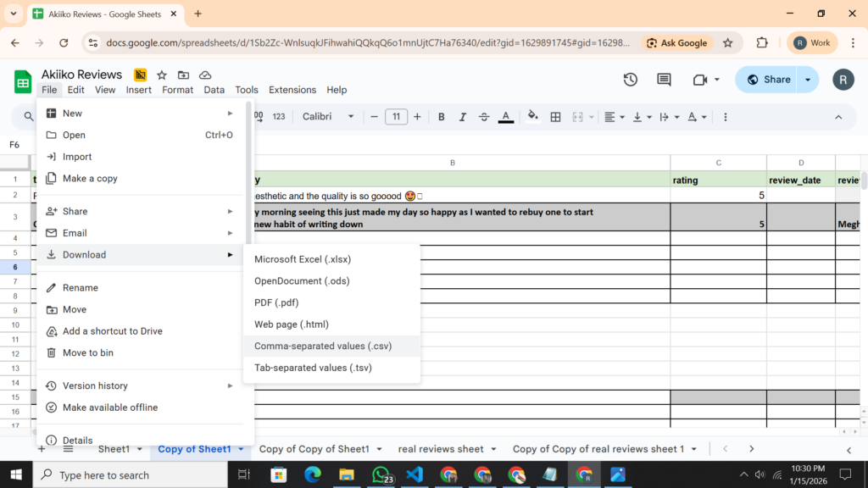This screenshot has width=868, height=488.
Task: Click Make a copy in File menu
Action: click(x=90, y=178)
